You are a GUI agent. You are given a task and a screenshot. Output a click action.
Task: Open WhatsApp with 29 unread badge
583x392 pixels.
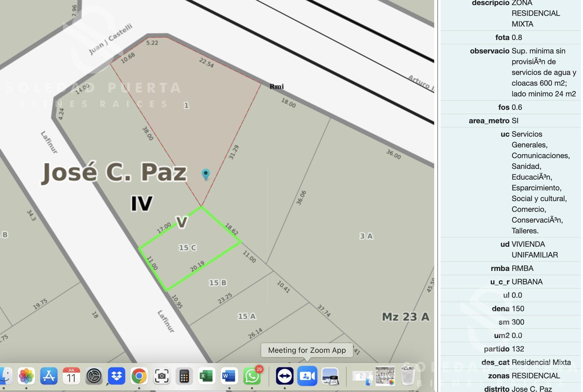pos(252,376)
